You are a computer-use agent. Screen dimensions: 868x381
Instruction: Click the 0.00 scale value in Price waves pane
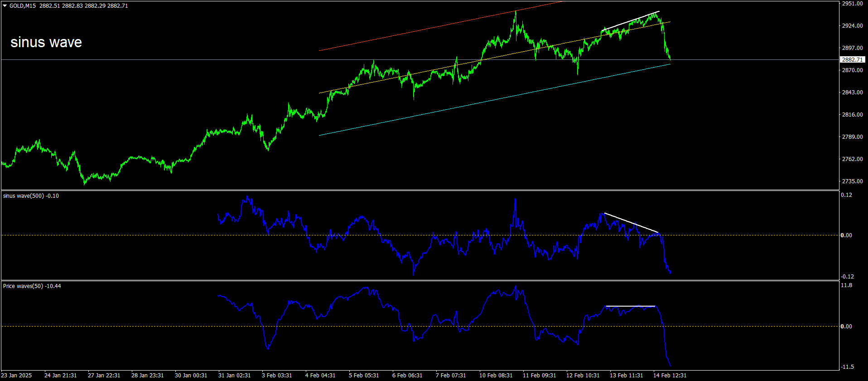point(846,327)
